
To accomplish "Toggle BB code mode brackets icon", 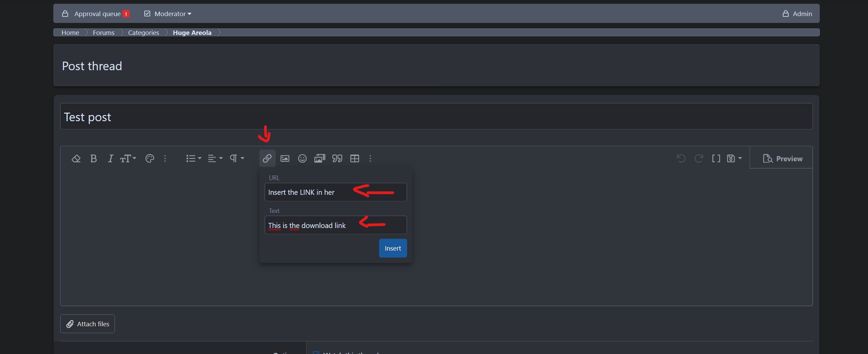I will [716, 159].
